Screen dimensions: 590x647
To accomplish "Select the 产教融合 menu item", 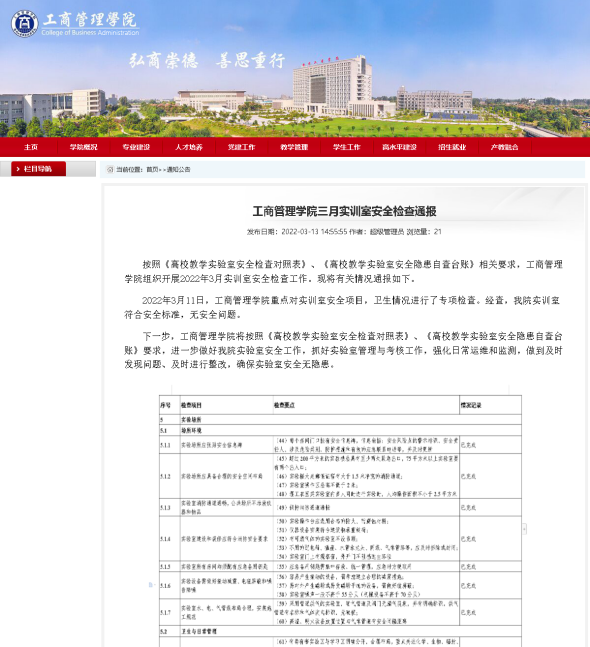I will pyautogui.click(x=505, y=147).
